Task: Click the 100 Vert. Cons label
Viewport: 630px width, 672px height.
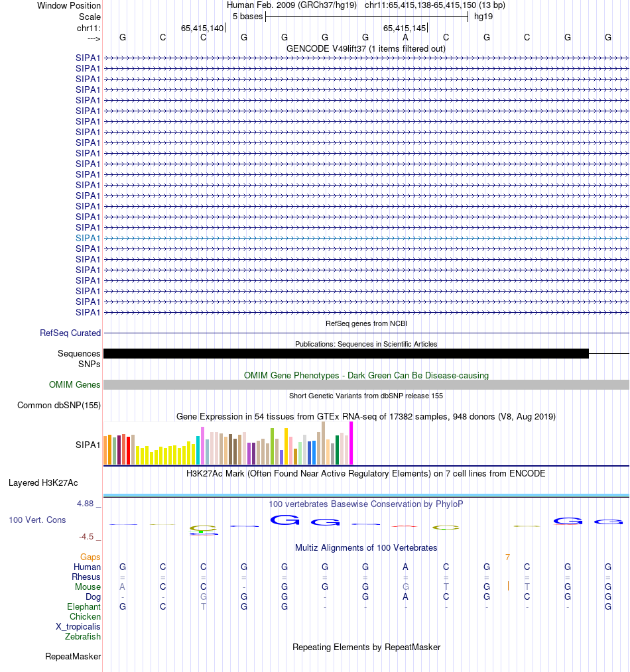Action: click(37, 520)
